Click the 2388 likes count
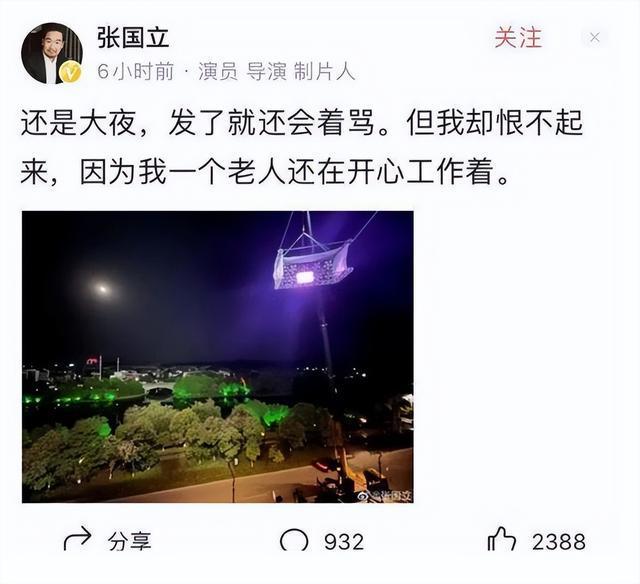The height and width of the screenshot is (584, 640). pos(559,542)
